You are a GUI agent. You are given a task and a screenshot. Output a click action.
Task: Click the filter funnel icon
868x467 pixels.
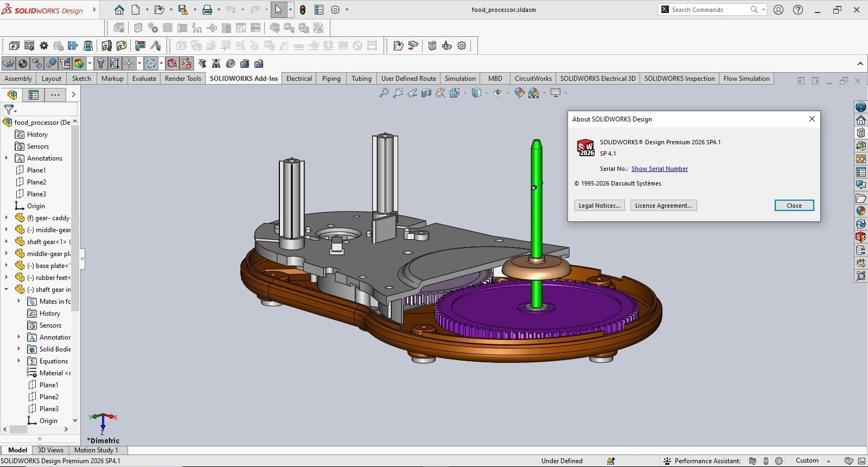[9, 110]
